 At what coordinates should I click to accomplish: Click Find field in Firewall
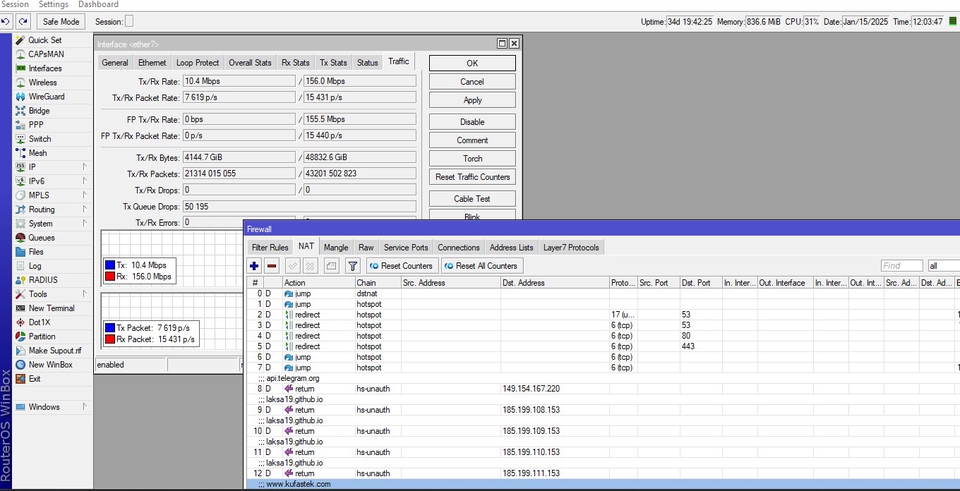point(902,266)
